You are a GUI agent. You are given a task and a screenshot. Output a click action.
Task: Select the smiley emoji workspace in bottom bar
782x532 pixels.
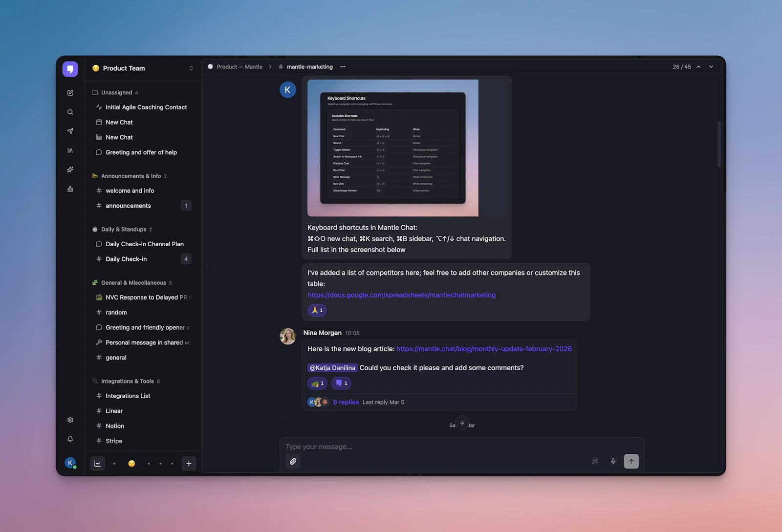pos(131,464)
